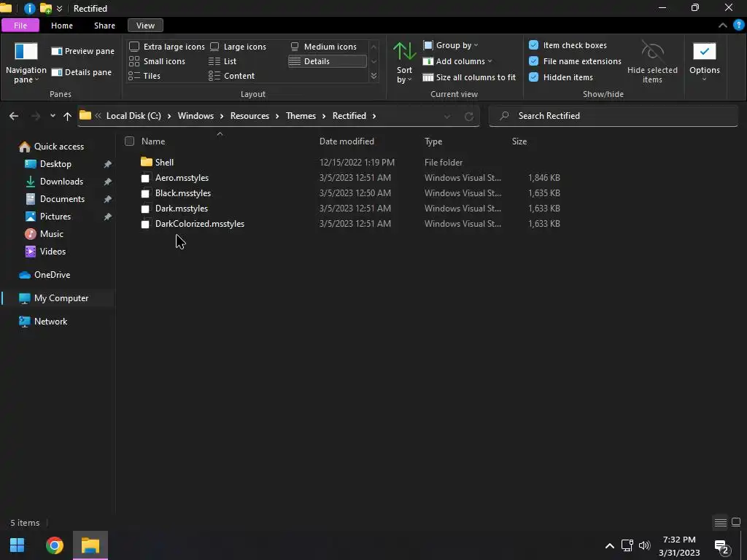This screenshot has width=747, height=560.
Task: Switch layout to Medium icons
Action: tap(323, 47)
